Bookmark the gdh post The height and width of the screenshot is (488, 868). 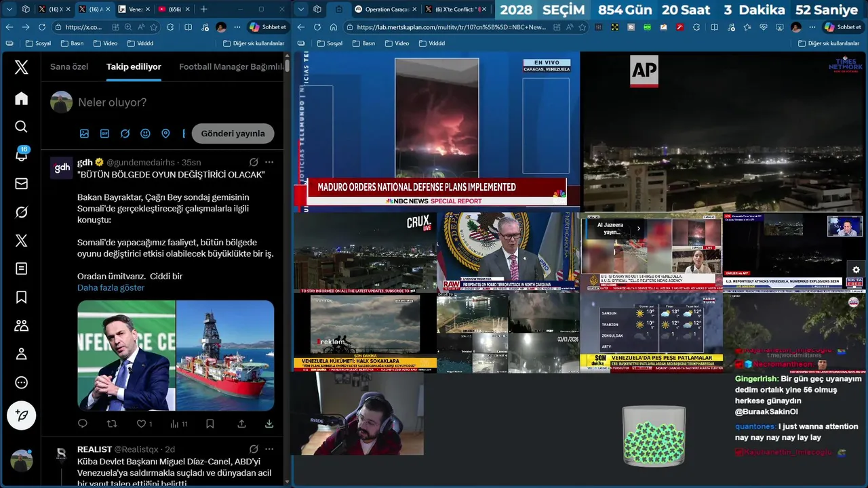[210, 424]
